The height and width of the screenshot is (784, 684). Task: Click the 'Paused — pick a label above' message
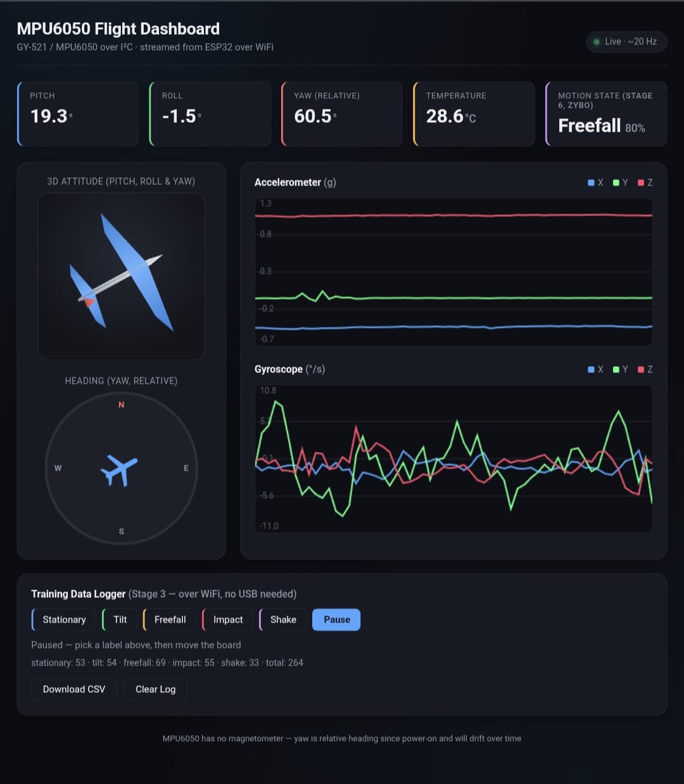pyautogui.click(x=136, y=645)
